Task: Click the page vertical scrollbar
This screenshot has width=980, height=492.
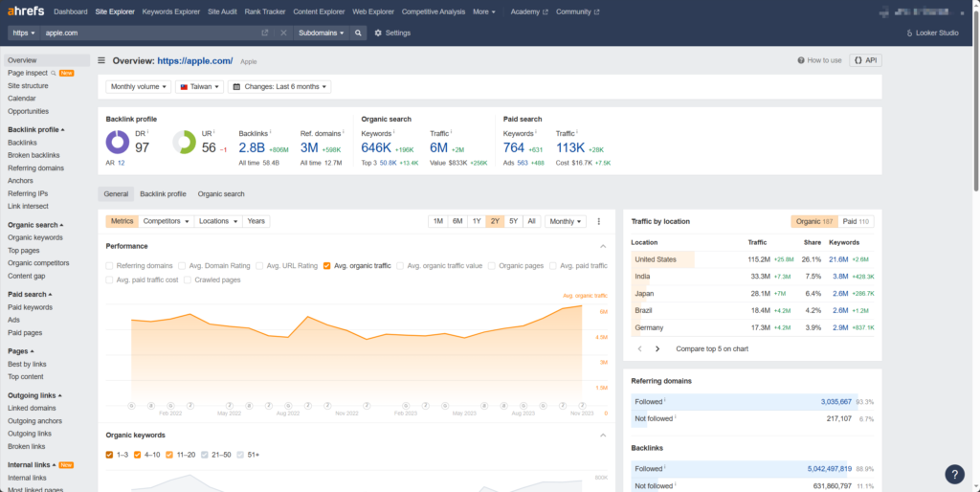Action: pyautogui.click(x=976, y=100)
